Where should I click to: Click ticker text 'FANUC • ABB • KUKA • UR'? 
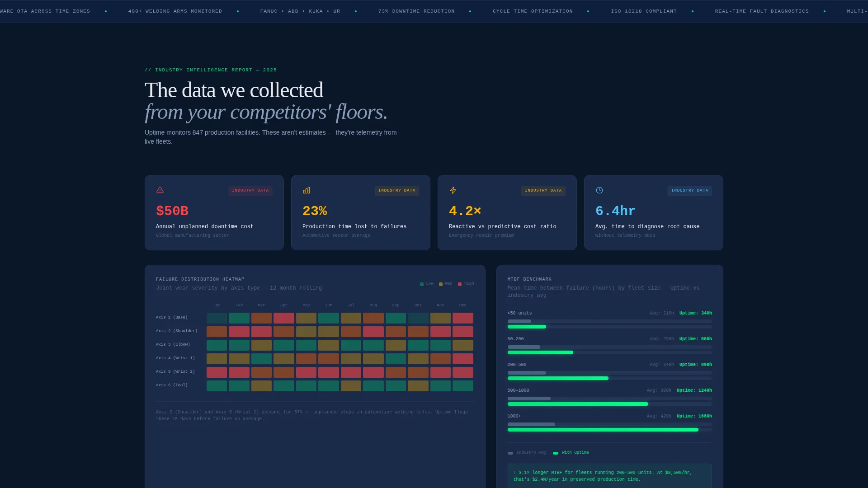tap(300, 11)
